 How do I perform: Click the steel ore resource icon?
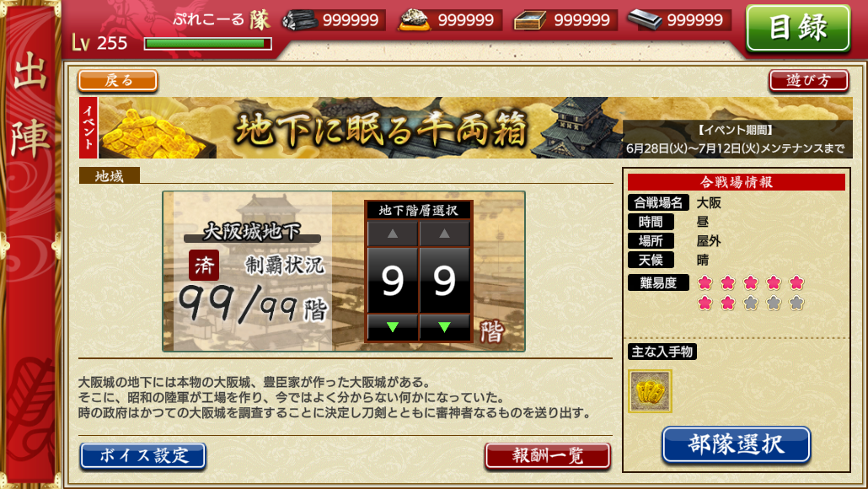(414, 20)
